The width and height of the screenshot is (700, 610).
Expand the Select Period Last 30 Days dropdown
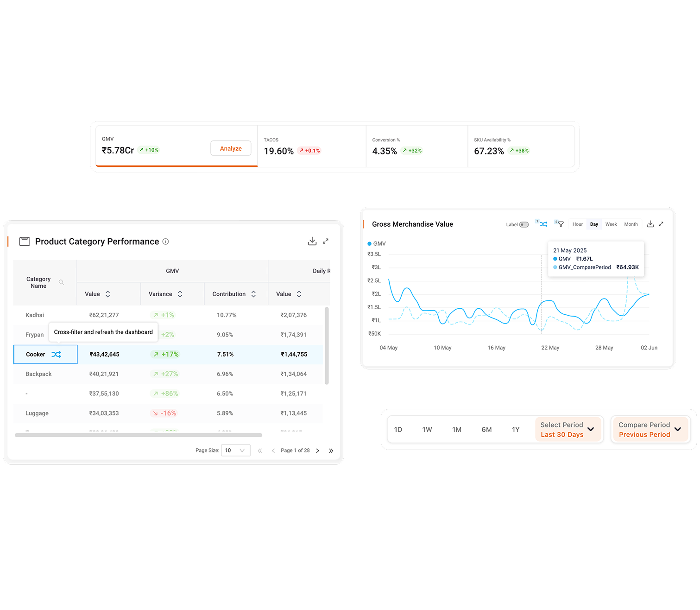568,430
